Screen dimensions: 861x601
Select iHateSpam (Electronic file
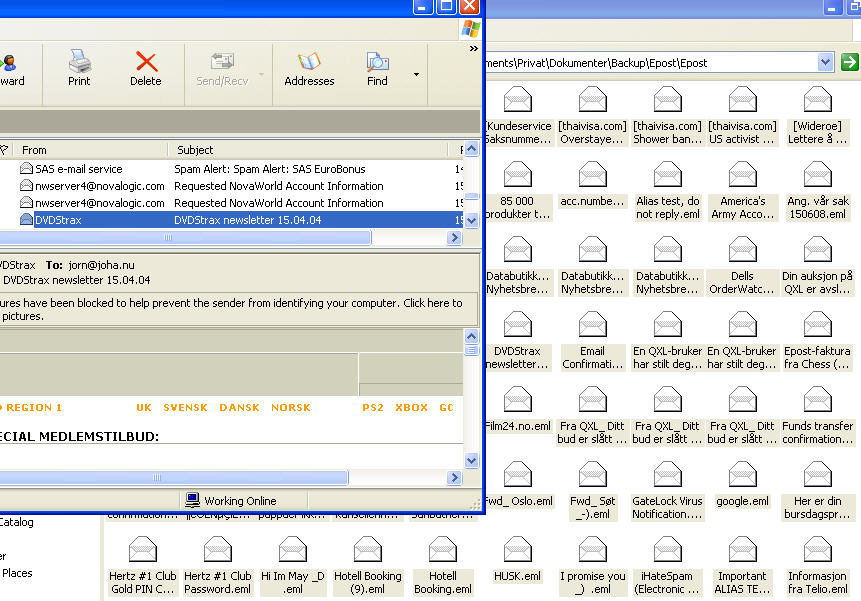(668, 566)
